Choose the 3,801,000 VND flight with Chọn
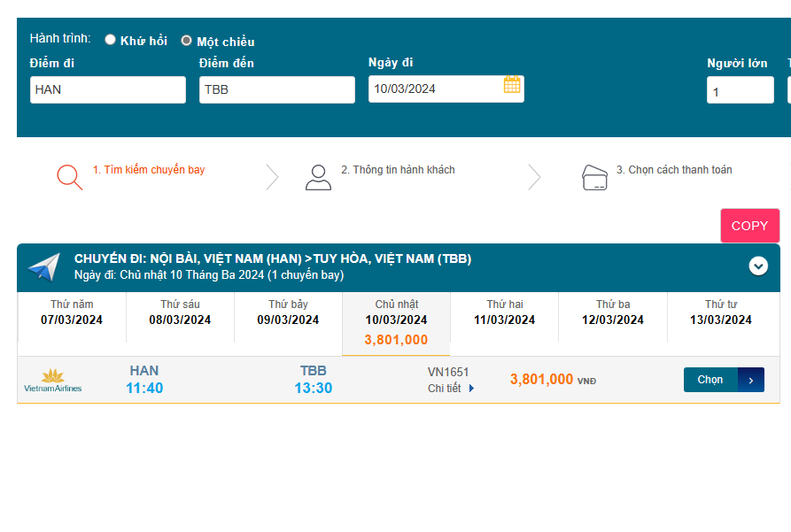The image size is (791, 532). [710, 380]
